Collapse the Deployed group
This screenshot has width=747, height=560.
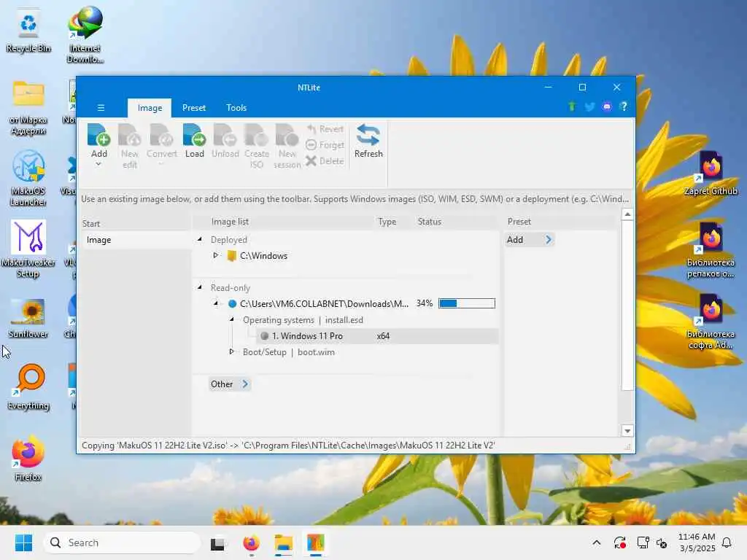pyautogui.click(x=200, y=239)
